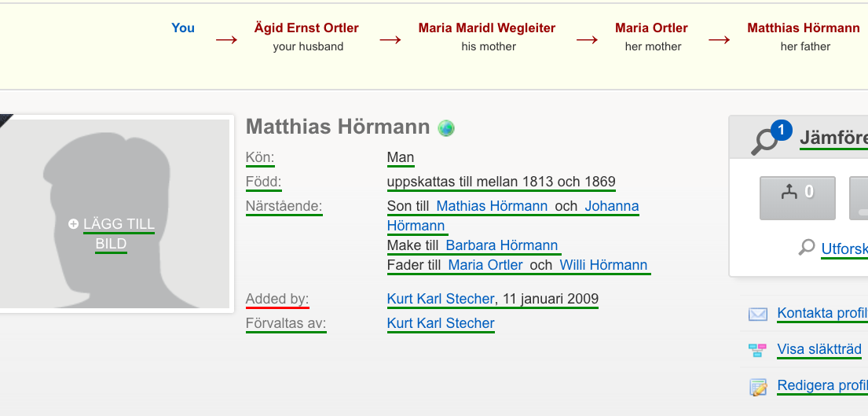Open son Willi Hörmann's profile
Viewport: 868px width, 416px height.
[603, 265]
